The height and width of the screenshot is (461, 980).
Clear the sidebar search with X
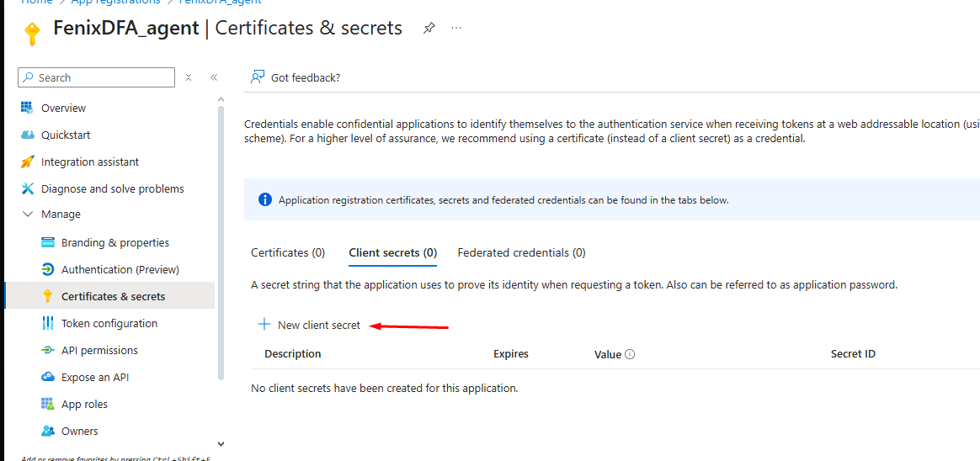(x=189, y=77)
